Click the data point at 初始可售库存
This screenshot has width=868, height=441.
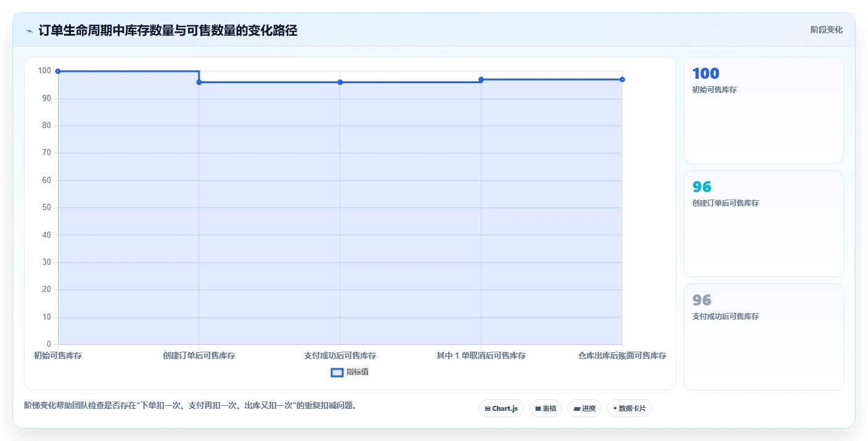pyautogui.click(x=58, y=71)
